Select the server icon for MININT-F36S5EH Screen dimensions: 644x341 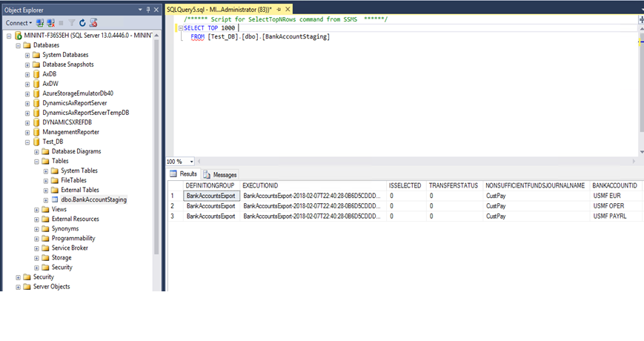coord(18,36)
